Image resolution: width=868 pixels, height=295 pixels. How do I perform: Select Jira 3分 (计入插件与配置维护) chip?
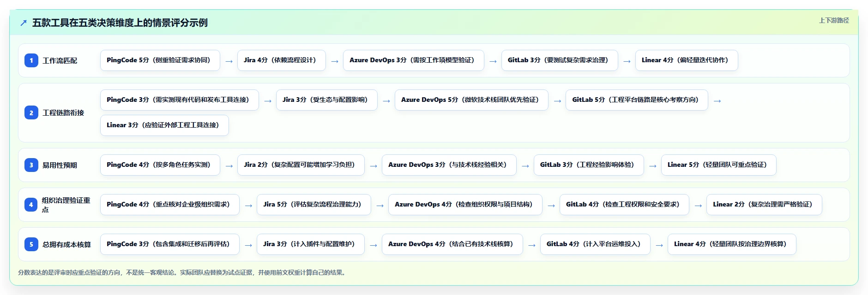(311, 244)
